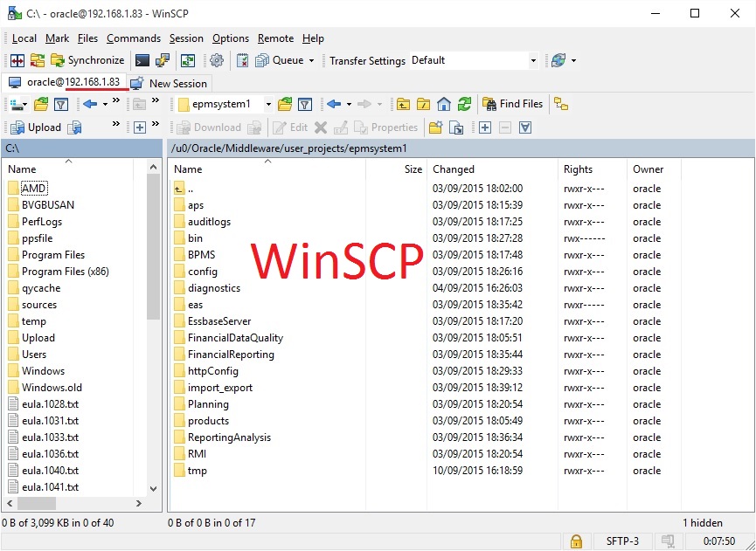
Task: Click local panel vertical scrollbar
Action: coord(155,262)
